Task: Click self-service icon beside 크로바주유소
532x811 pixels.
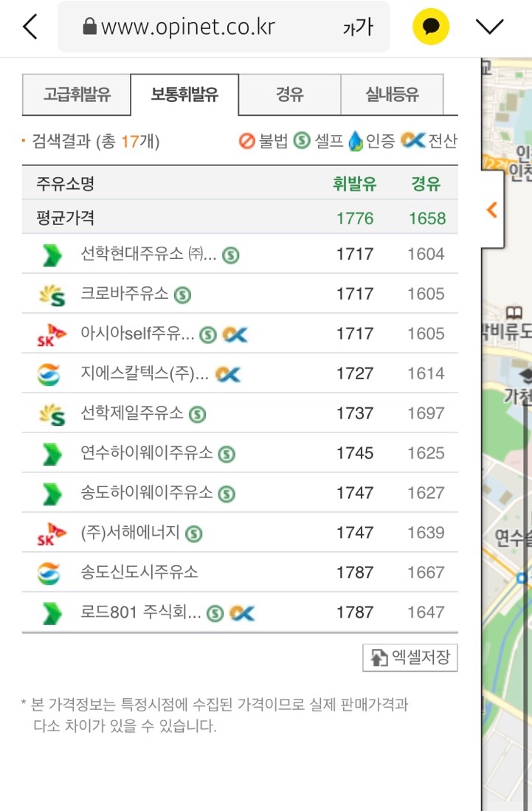Action: 182,295
